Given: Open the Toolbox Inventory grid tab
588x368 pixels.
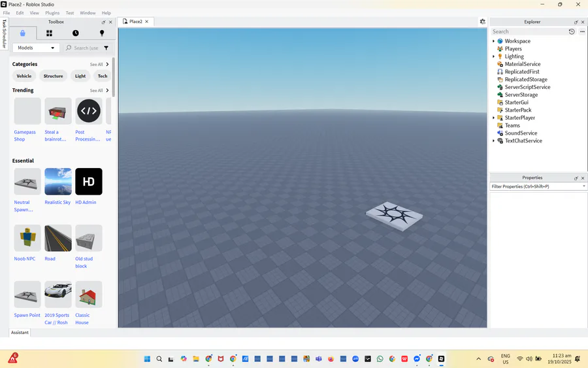Looking at the screenshot, I should [49, 33].
